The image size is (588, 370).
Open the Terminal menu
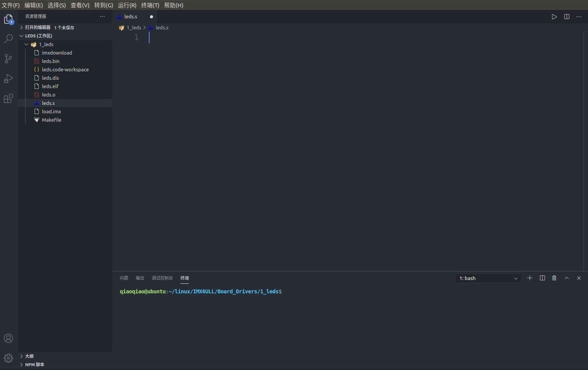coord(150,5)
